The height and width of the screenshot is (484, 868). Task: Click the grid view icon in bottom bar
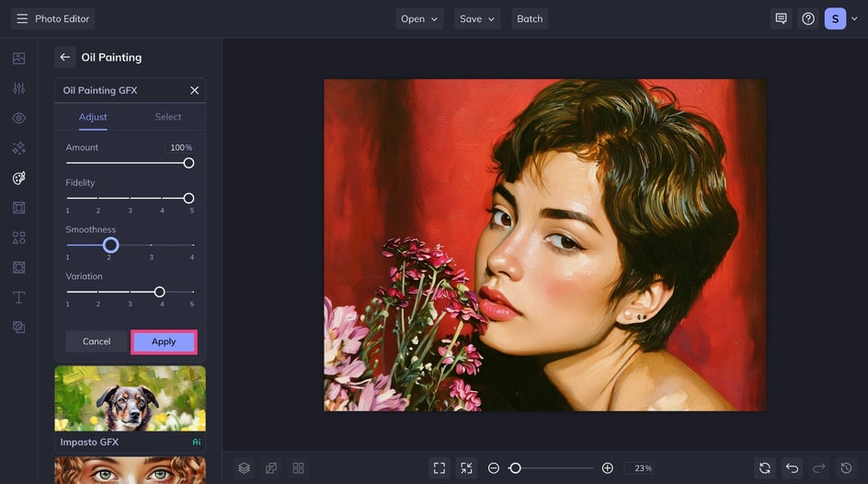[298, 468]
